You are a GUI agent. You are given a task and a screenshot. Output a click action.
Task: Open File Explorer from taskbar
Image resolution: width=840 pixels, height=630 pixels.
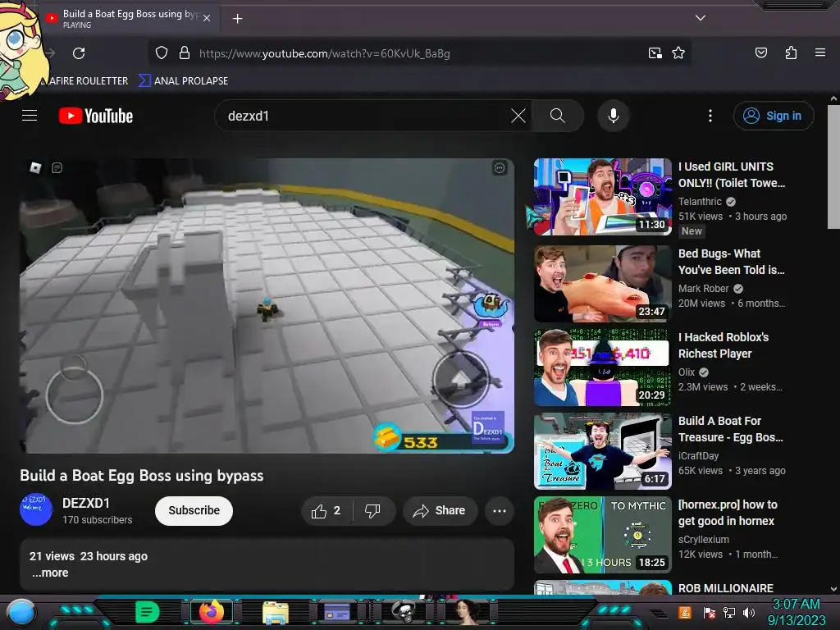click(276, 613)
